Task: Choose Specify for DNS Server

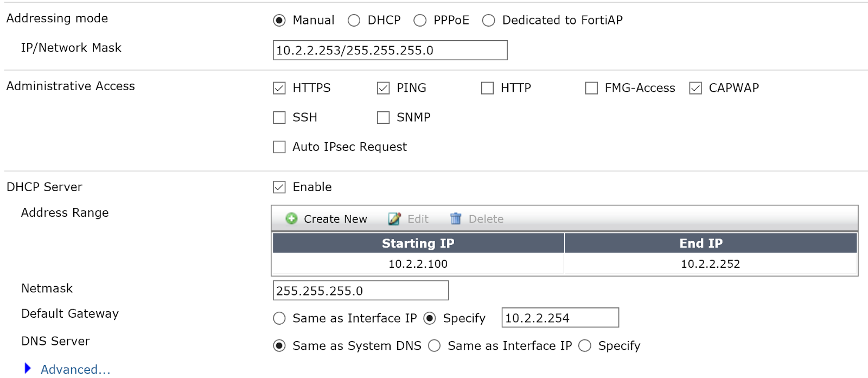Action: [x=585, y=346]
